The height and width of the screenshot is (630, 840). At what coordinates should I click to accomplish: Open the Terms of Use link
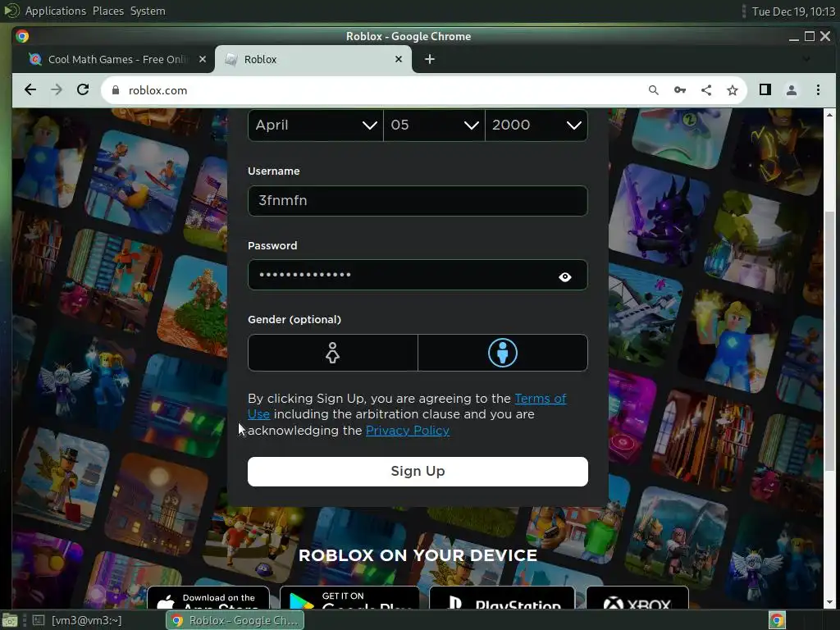540,399
